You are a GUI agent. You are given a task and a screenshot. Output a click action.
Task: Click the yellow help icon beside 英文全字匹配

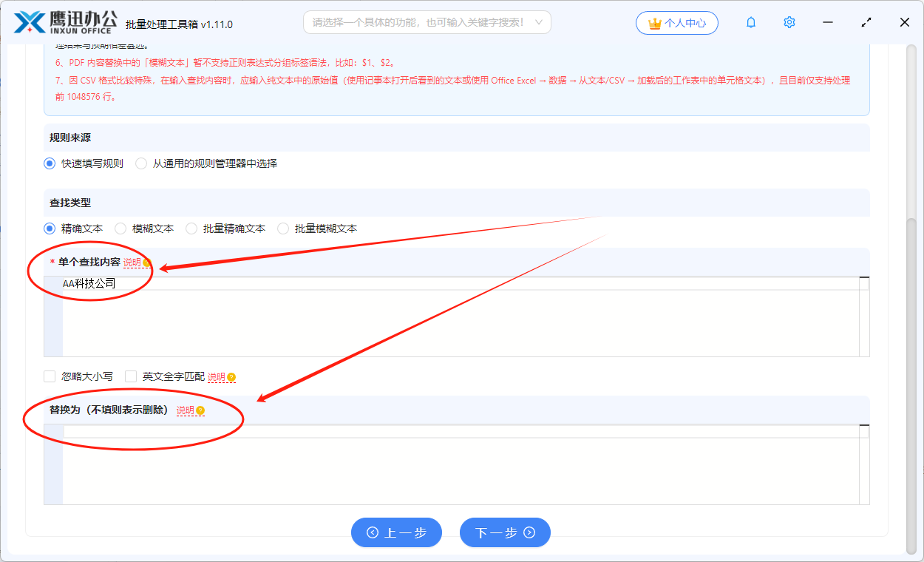click(231, 377)
